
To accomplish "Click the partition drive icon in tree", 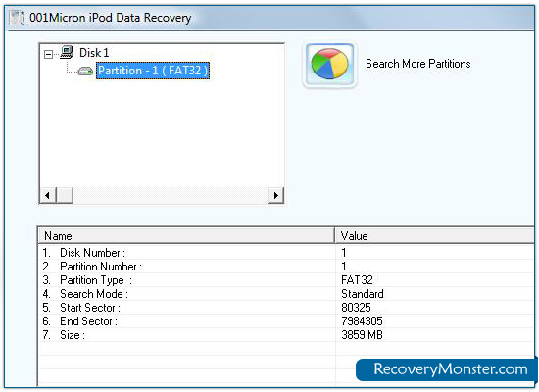I will tap(85, 72).
